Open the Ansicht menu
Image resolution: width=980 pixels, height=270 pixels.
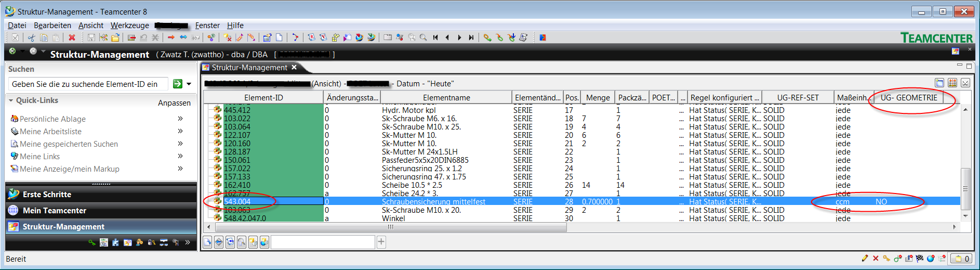coord(91,25)
